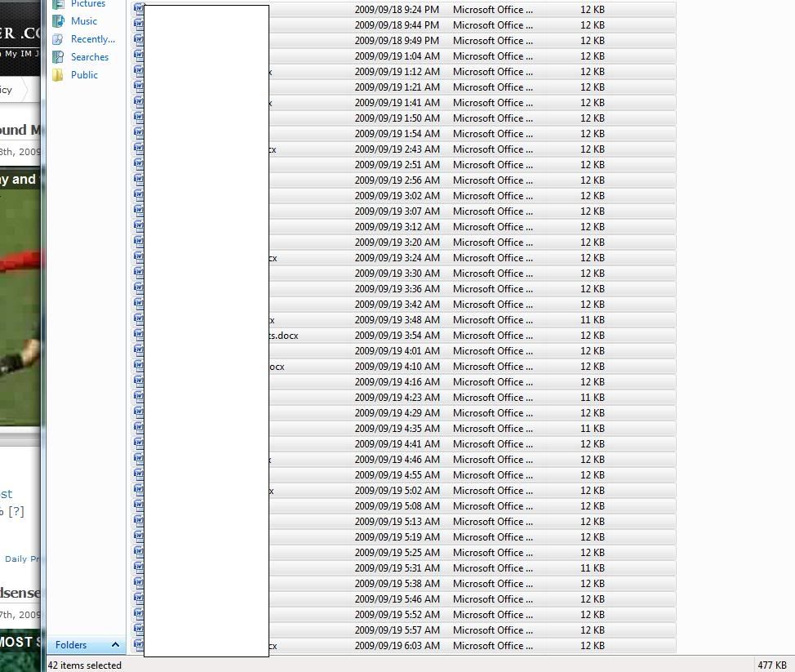795x672 pixels.
Task: Click date 2009/09/19 4:46 AM
Action: pyautogui.click(x=397, y=460)
